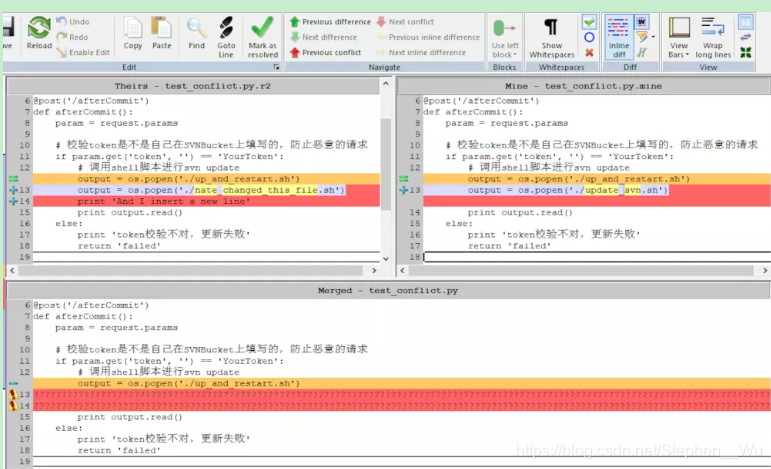Viewport: 771px width, 469px height.
Task: Click conflict warning icon on Merged line 14
Action: (13, 406)
